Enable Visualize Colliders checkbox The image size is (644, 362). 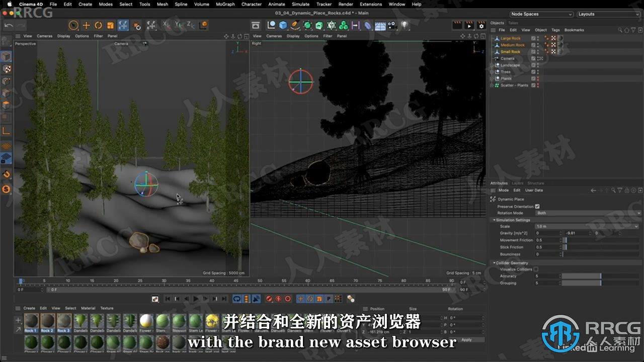[536, 269]
